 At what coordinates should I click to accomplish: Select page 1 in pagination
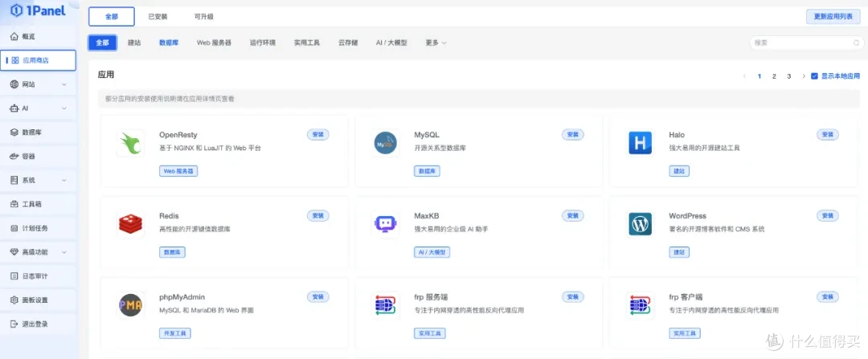tap(759, 76)
